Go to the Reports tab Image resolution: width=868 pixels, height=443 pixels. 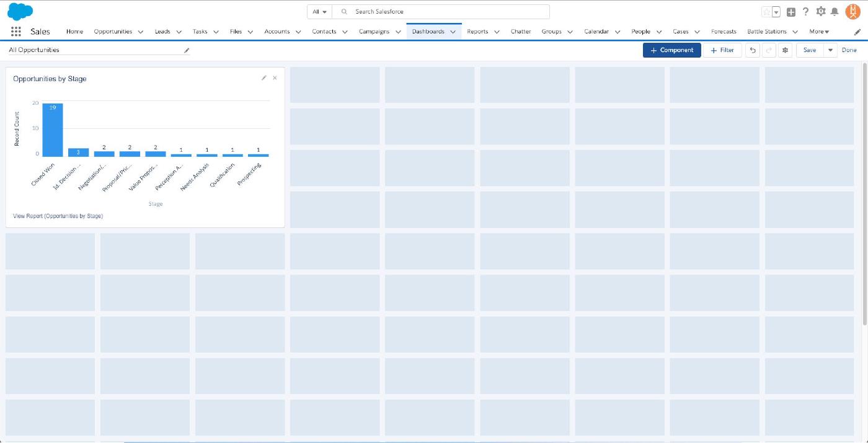(477, 32)
